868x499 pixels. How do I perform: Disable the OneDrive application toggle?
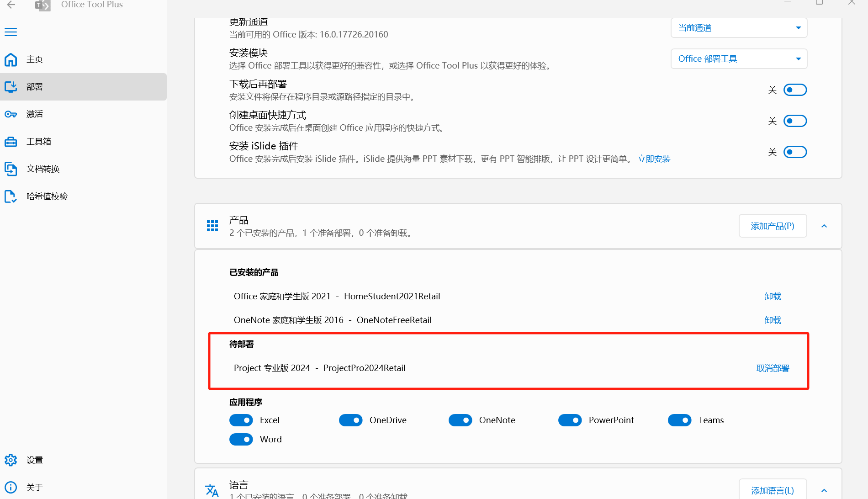point(351,420)
